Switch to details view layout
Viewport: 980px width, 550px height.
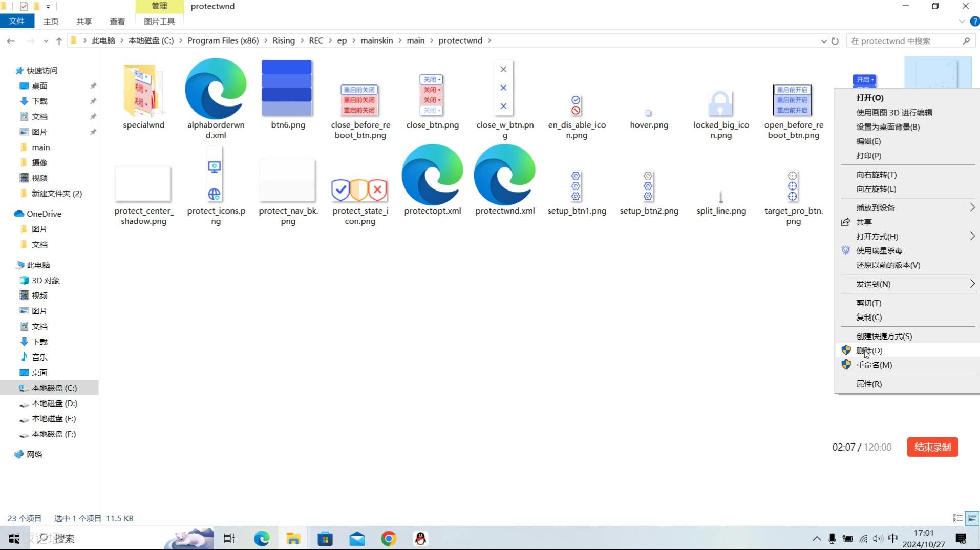tap(957, 518)
